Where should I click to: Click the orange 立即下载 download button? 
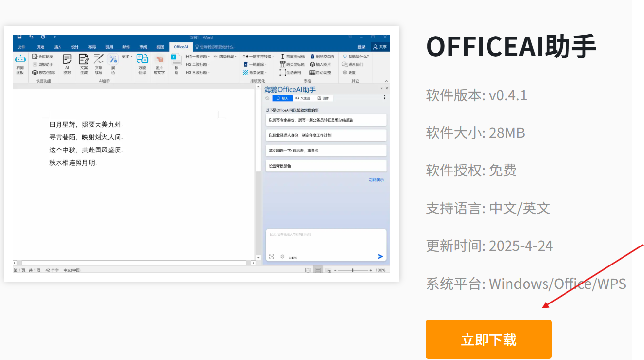(488, 339)
